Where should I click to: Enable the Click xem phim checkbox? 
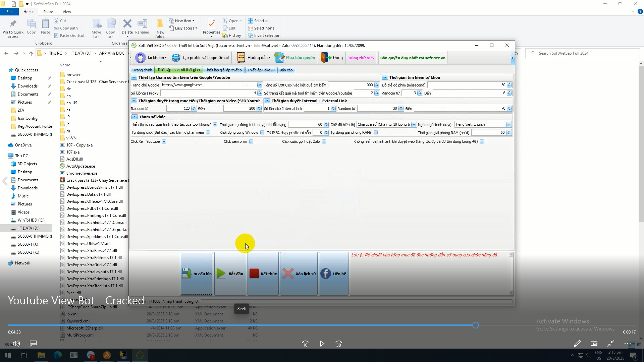251,141
